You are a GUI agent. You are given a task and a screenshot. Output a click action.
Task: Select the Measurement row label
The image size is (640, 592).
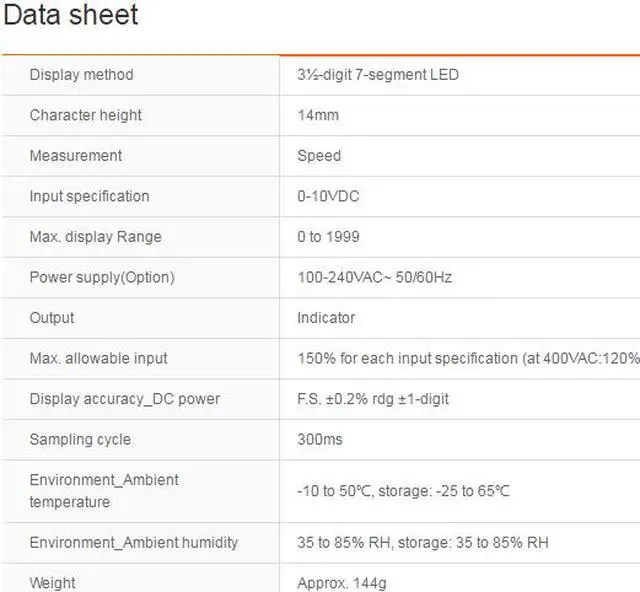click(x=76, y=156)
